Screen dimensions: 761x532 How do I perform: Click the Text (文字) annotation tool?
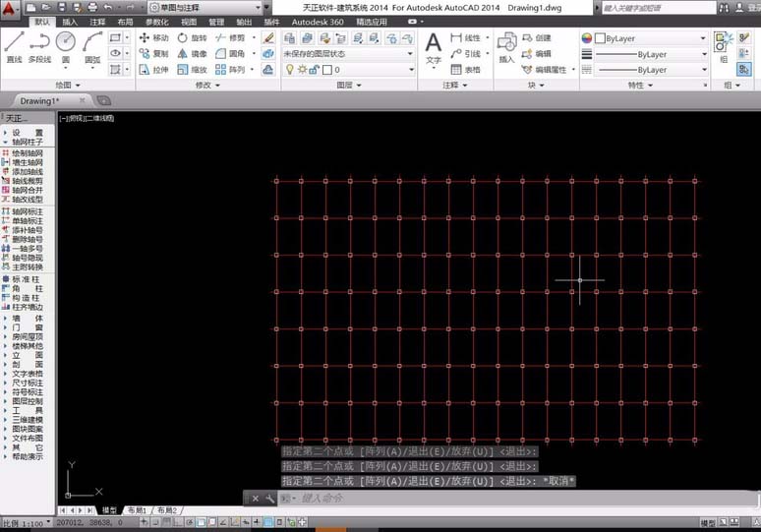433,45
